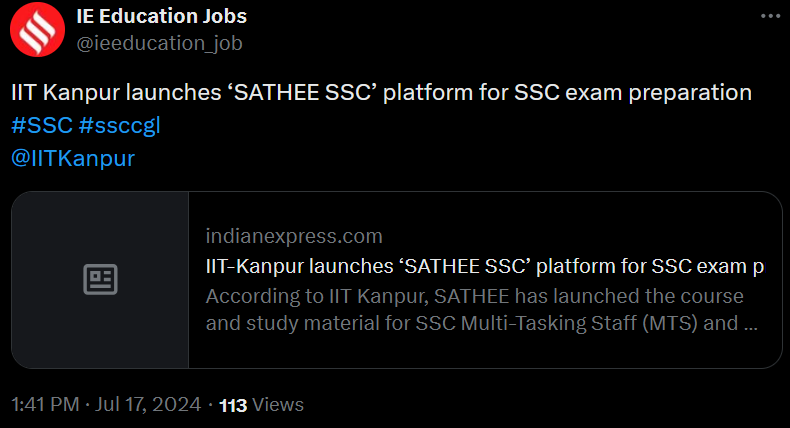Click the Views label
790x428 pixels.
(278, 405)
